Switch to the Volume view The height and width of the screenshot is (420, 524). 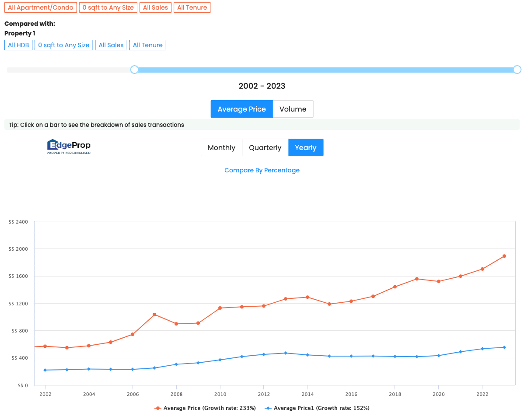pyautogui.click(x=293, y=109)
